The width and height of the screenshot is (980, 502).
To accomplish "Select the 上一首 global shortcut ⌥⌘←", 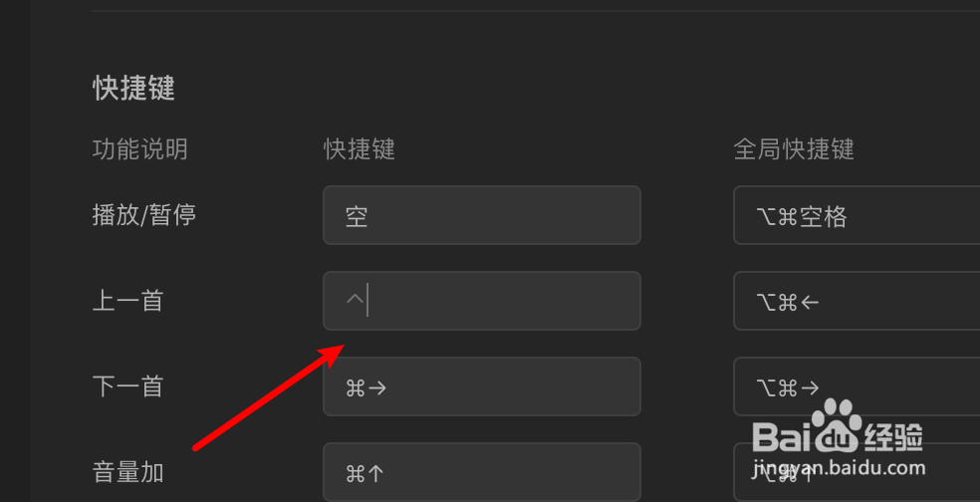I will coord(857,301).
